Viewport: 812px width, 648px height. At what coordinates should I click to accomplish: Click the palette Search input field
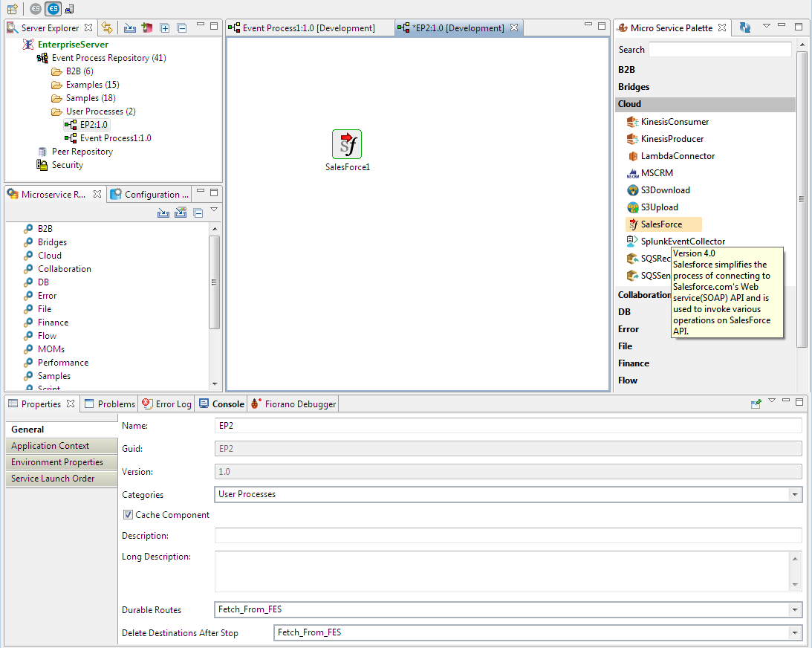tap(719, 50)
